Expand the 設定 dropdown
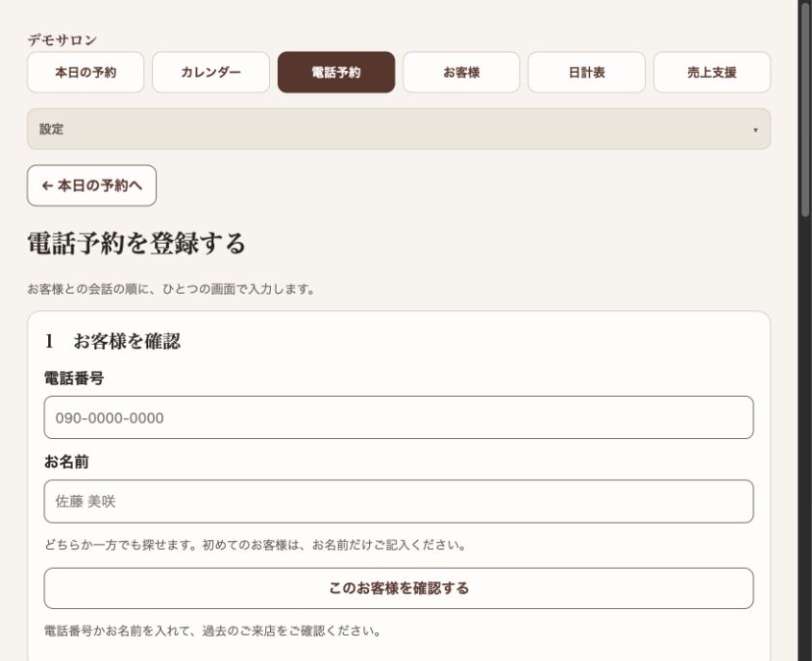812x661 pixels. (x=399, y=129)
